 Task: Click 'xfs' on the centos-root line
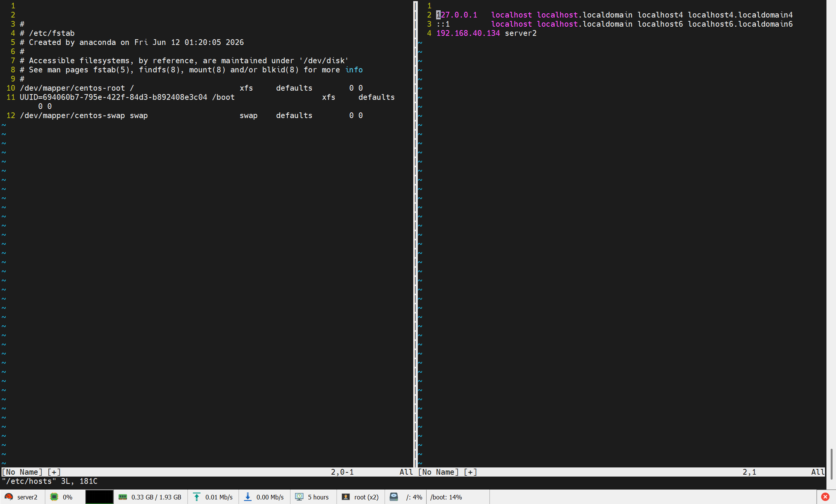246,88
